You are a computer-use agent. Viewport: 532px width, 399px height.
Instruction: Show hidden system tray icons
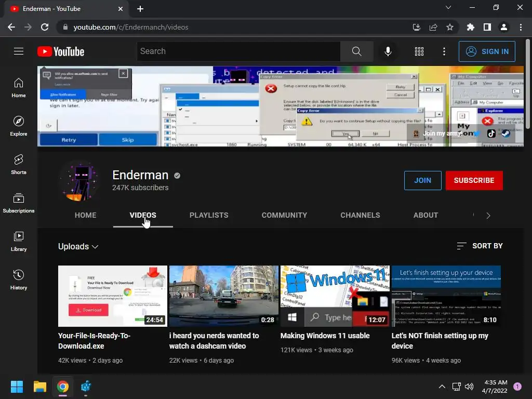(442, 387)
